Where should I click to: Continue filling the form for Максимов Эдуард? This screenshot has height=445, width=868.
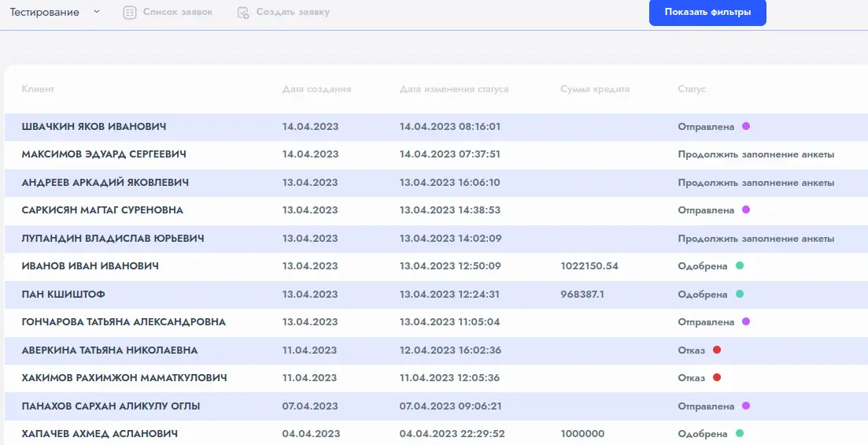click(x=755, y=154)
